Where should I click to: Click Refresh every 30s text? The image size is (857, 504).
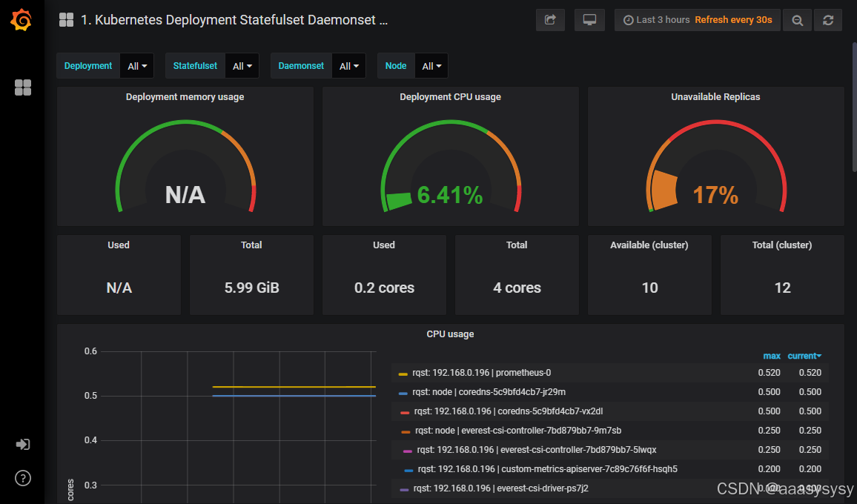tap(733, 20)
